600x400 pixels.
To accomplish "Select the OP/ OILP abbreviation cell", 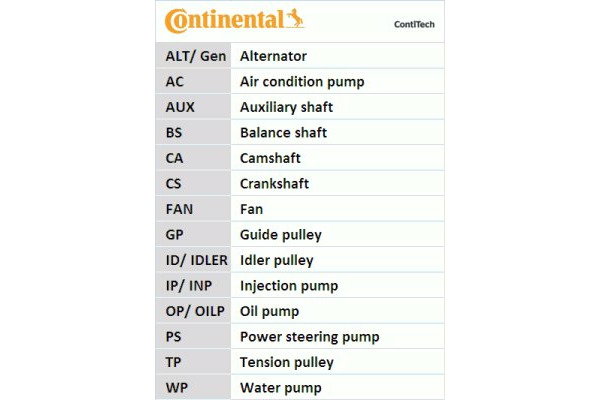I will [195, 311].
